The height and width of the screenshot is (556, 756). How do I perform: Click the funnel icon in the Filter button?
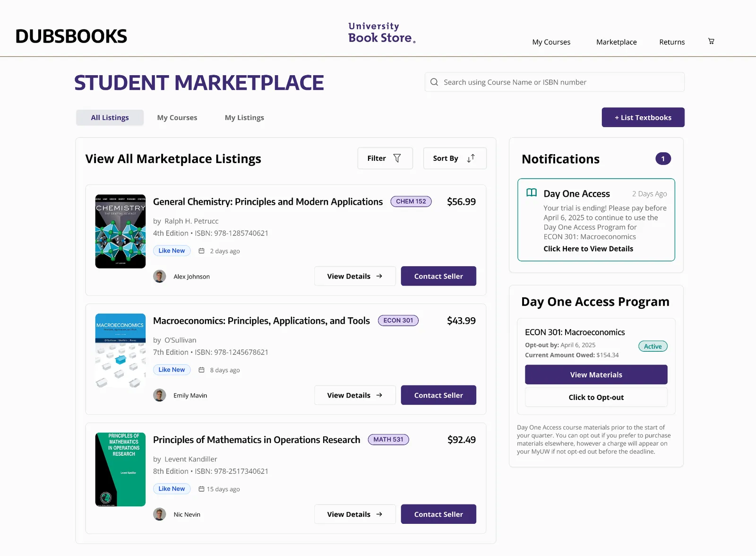[397, 158]
